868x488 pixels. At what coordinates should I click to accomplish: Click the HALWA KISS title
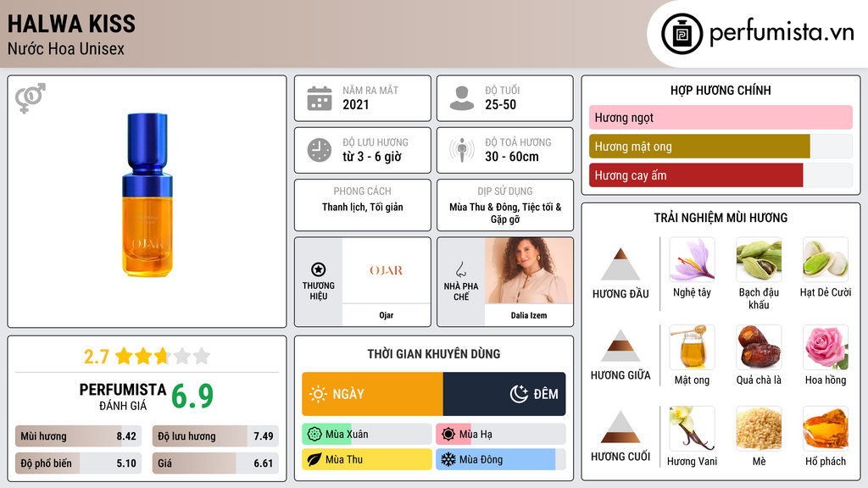point(71,25)
